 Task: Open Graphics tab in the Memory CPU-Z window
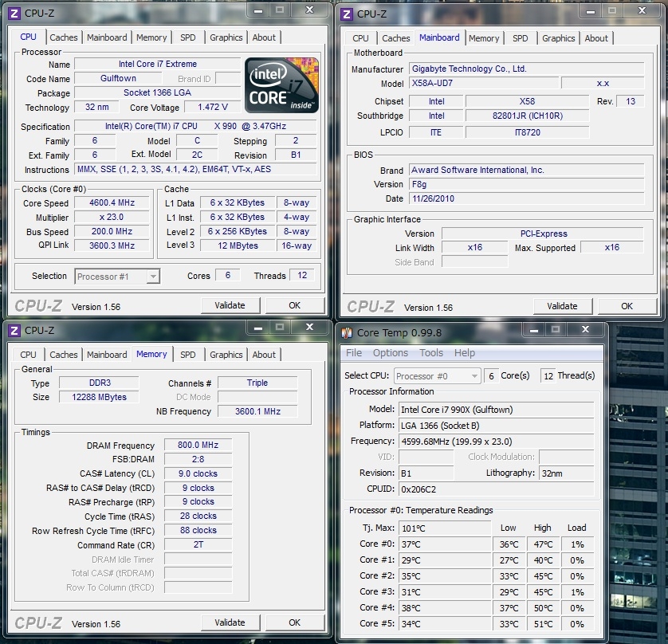tap(226, 355)
